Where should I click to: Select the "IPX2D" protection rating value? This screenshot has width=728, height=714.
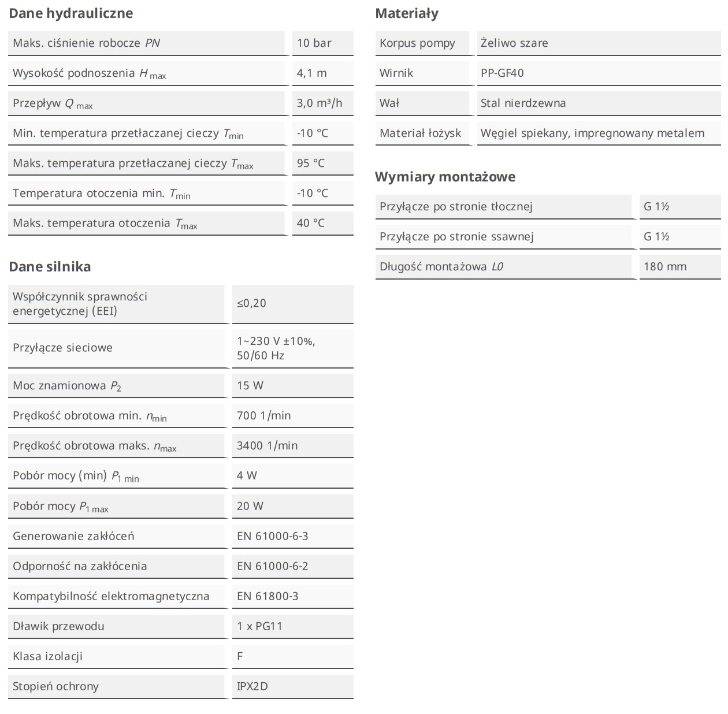pos(252,686)
